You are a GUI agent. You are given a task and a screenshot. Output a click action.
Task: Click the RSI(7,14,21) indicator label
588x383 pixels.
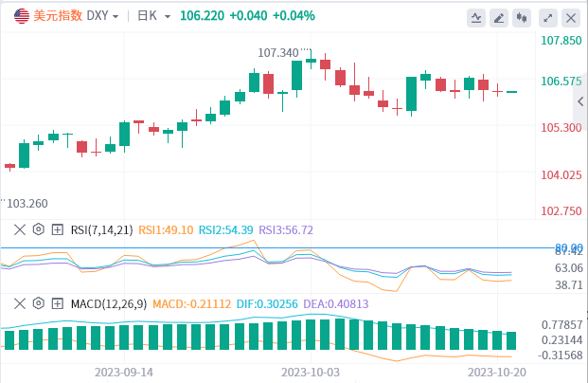point(100,229)
